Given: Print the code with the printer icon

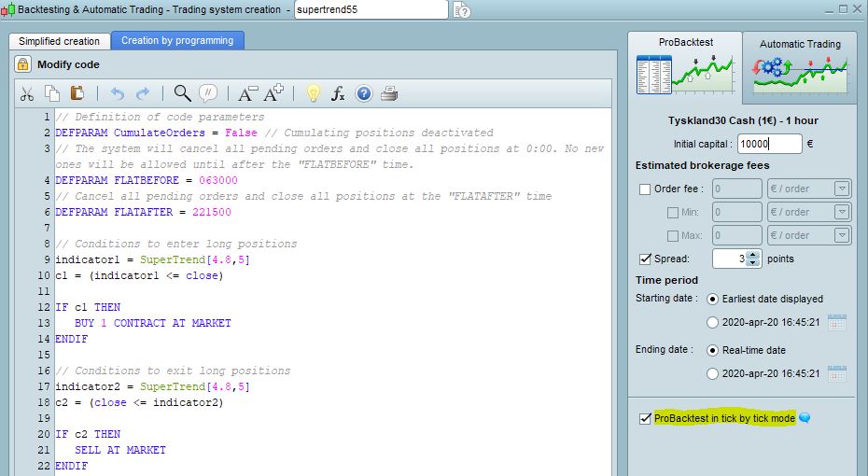Looking at the screenshot, I should [x=389, y=93].
